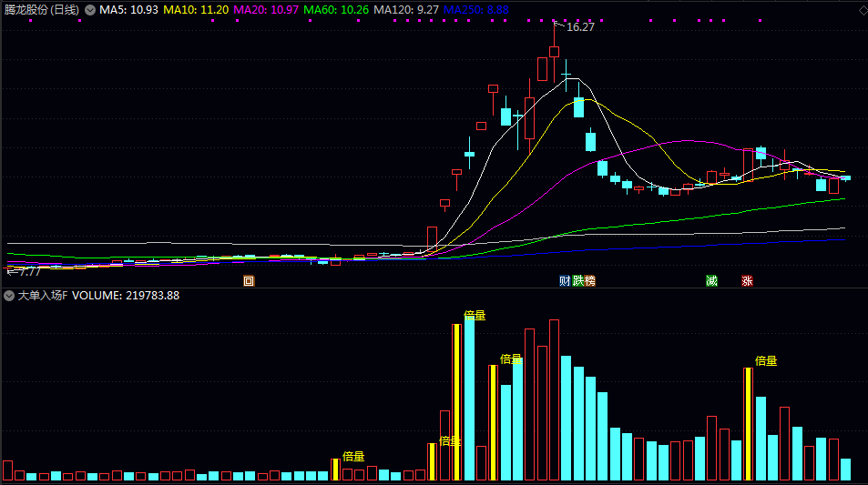Click the VOLUME: 219783.88 readout

[126, 296]
